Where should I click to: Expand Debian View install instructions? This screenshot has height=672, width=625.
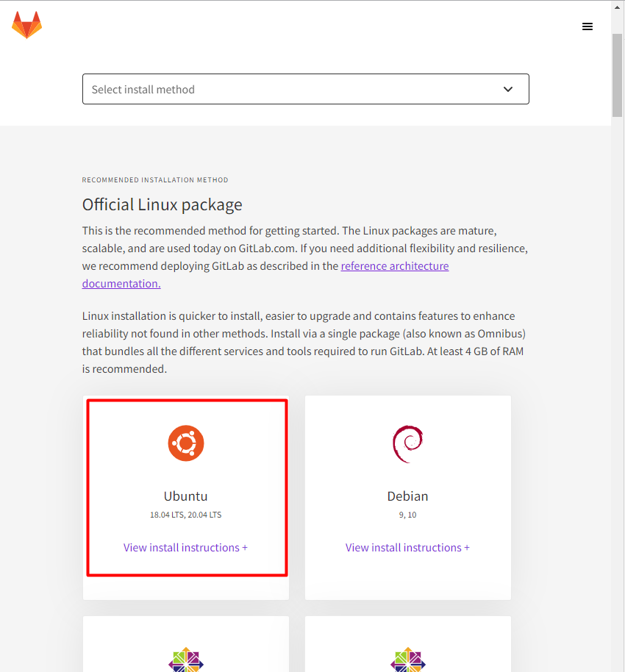click(x=407, y=548)
